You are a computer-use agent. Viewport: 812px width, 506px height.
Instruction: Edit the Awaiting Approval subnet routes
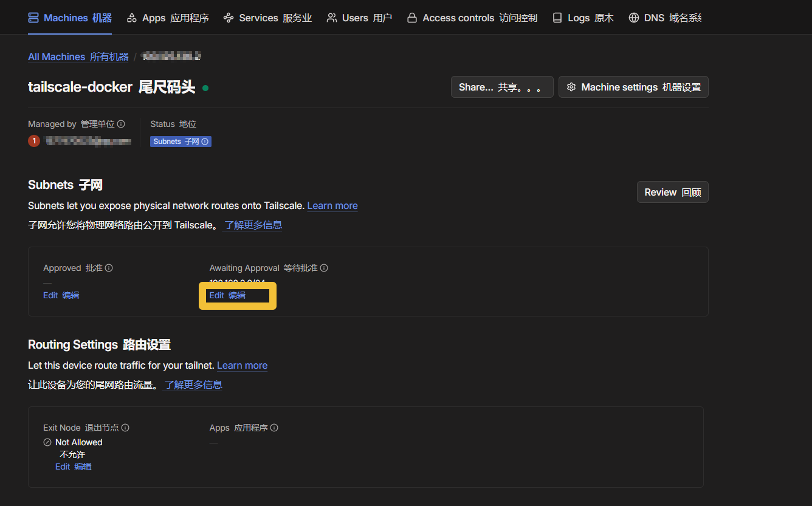(227, 295)
